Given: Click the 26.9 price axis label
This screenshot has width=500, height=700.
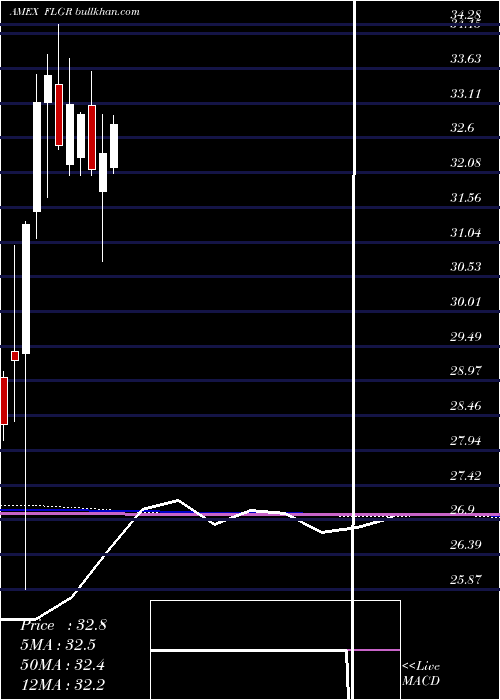Looking at the screenshot, I should click(462, 510).
